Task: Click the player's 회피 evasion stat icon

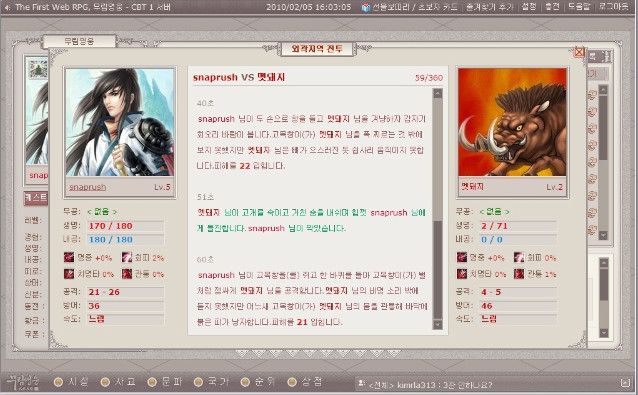Action: 127,257
